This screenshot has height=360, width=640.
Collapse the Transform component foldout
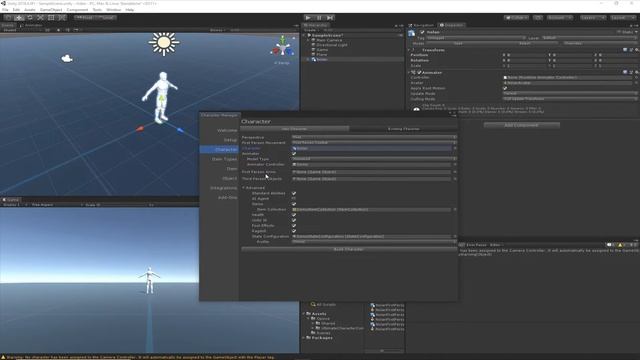[409, 50]
